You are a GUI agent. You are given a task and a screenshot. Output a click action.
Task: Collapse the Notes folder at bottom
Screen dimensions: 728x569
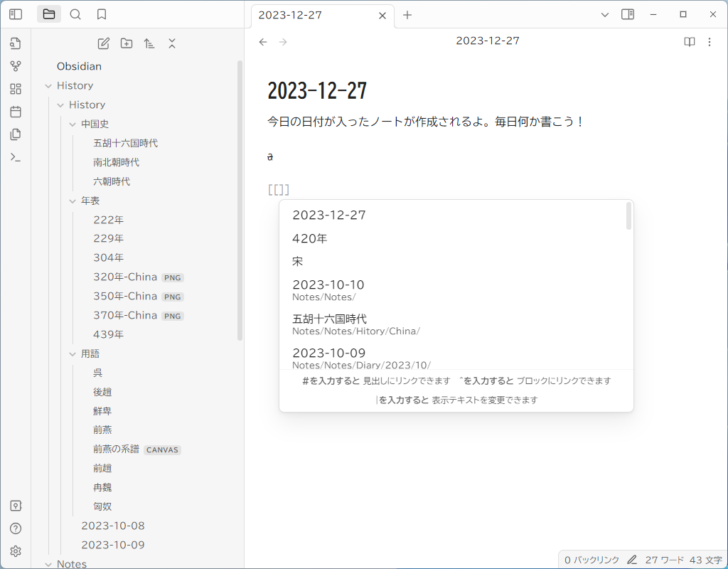(x=48, y=564)
